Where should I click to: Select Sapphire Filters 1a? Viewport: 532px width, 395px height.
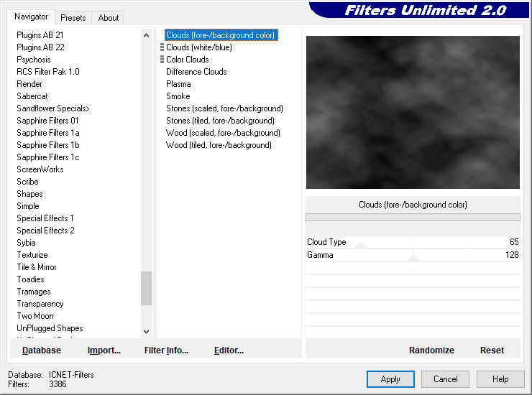click(x=48, y=133)
